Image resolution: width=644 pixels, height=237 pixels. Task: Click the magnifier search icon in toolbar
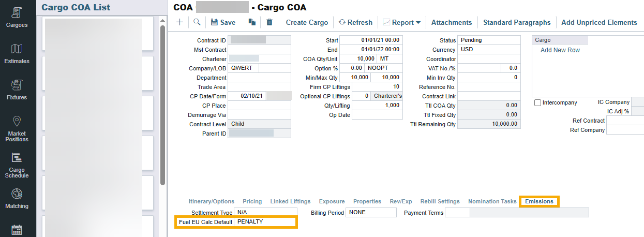tap(197, 22)
